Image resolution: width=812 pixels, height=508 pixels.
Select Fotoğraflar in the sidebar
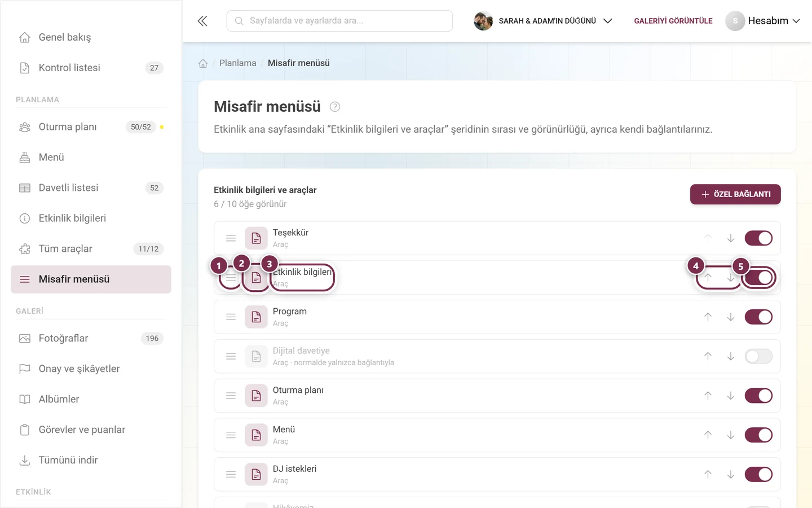pyautogui.click(x=91, y=339)
